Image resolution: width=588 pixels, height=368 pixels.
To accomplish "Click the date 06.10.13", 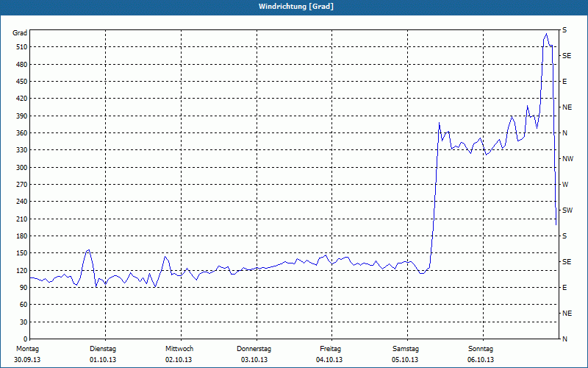I will [481, 360].
